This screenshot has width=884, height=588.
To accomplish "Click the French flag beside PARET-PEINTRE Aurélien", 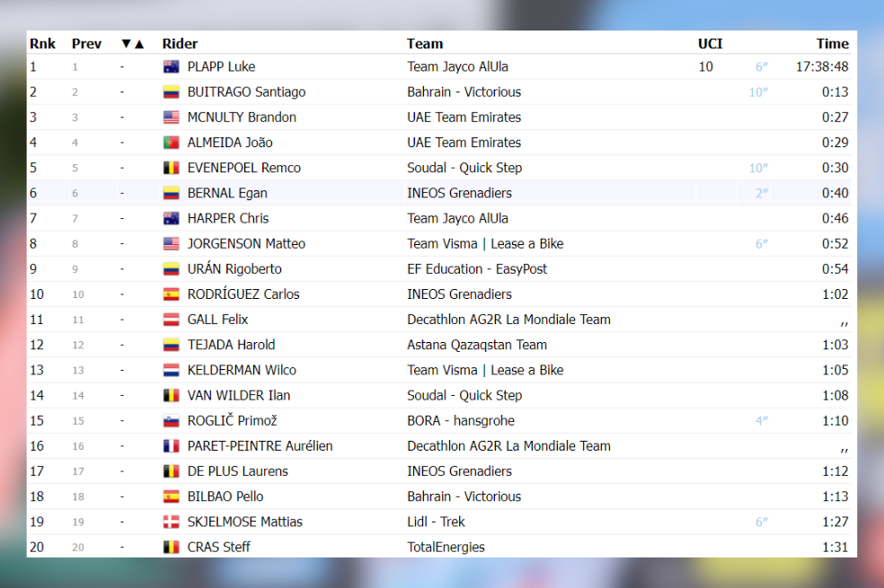I will point(172,446).
